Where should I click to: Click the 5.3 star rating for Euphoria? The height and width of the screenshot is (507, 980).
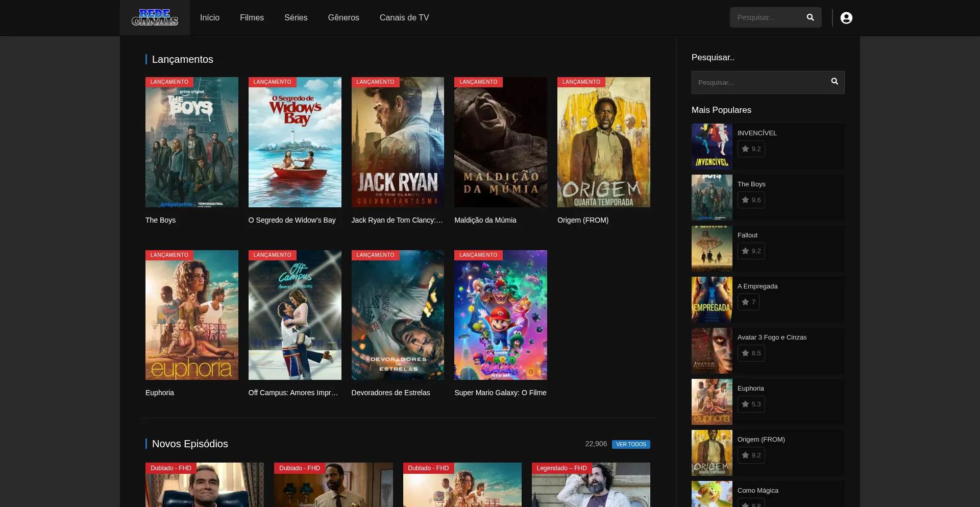751,404
